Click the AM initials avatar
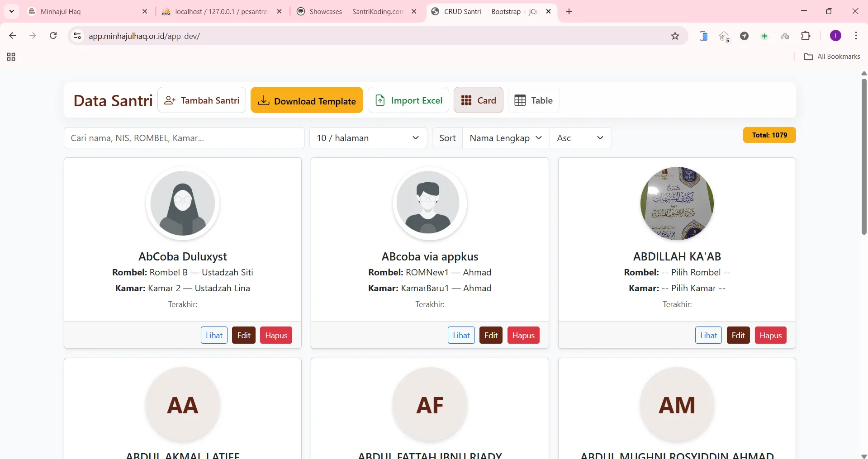Image resolution: width=868 pixels, height=459 pixels. click(x=677, y=405)
